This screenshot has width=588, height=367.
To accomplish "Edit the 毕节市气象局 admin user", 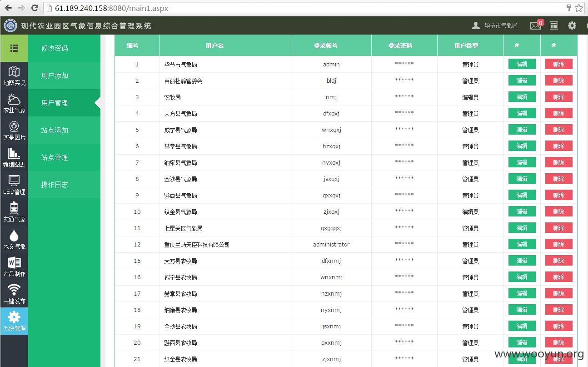I will (522, 64).
